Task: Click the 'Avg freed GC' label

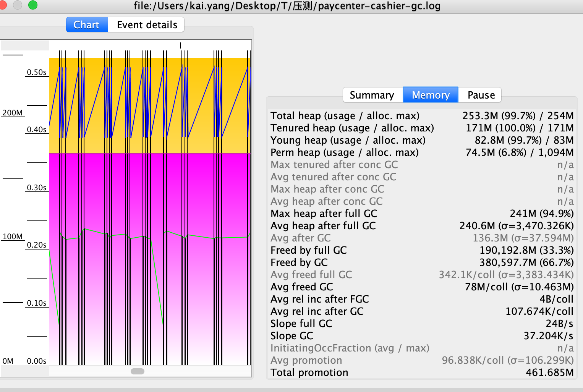Action: coord(302,287)
